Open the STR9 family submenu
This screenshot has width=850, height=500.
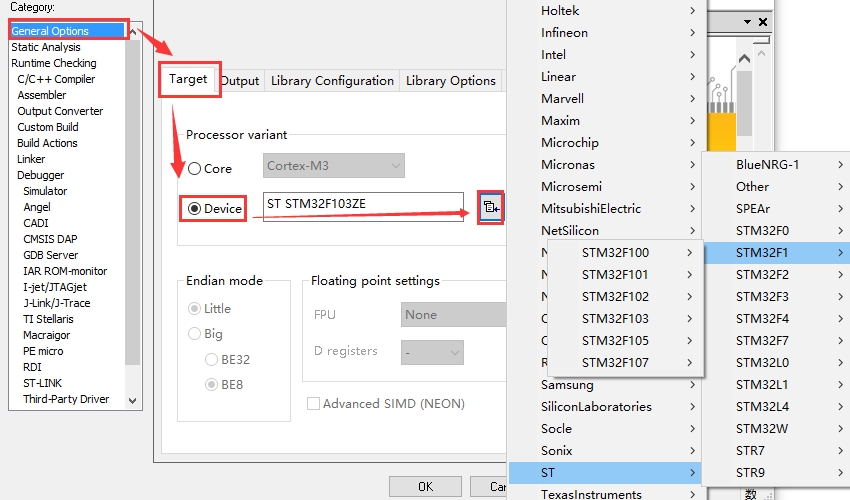coord(776,473)
